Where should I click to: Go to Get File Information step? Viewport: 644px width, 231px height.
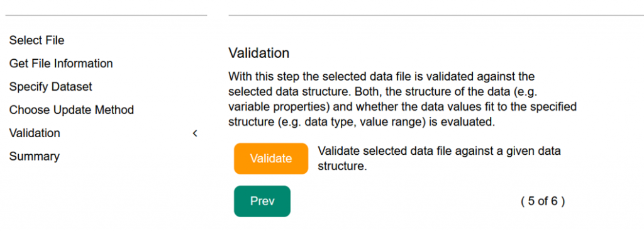pyautogui.click(x=61, y=64)
